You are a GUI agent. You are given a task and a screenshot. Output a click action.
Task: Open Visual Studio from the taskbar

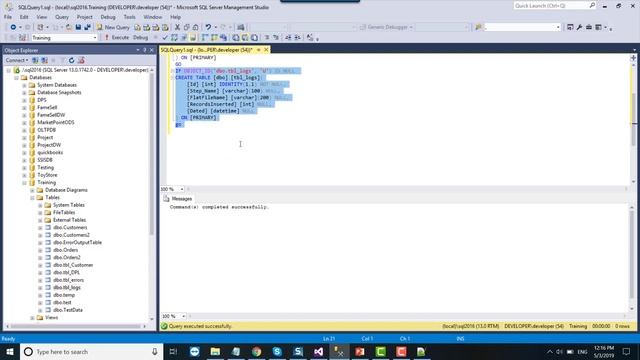(319, 352)
